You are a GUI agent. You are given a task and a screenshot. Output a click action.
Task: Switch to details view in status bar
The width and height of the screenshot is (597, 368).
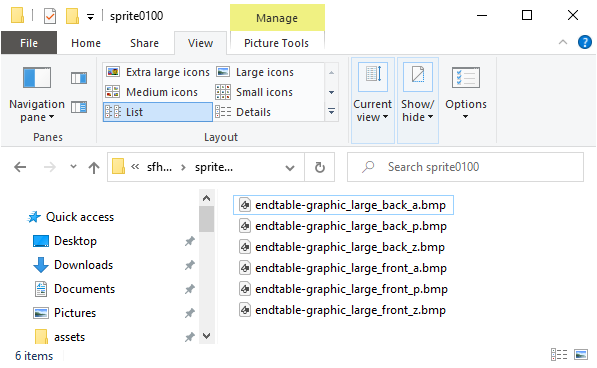(559, 355)
